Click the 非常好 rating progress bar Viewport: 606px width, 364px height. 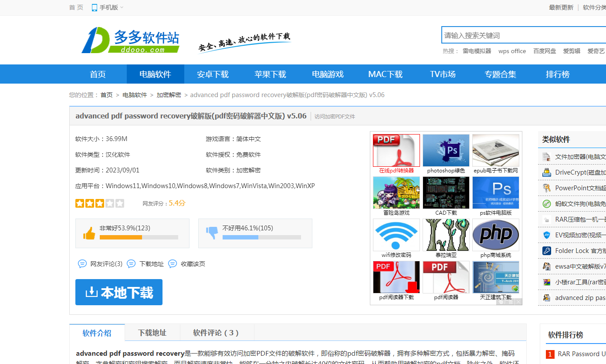(x=139, y=237)
